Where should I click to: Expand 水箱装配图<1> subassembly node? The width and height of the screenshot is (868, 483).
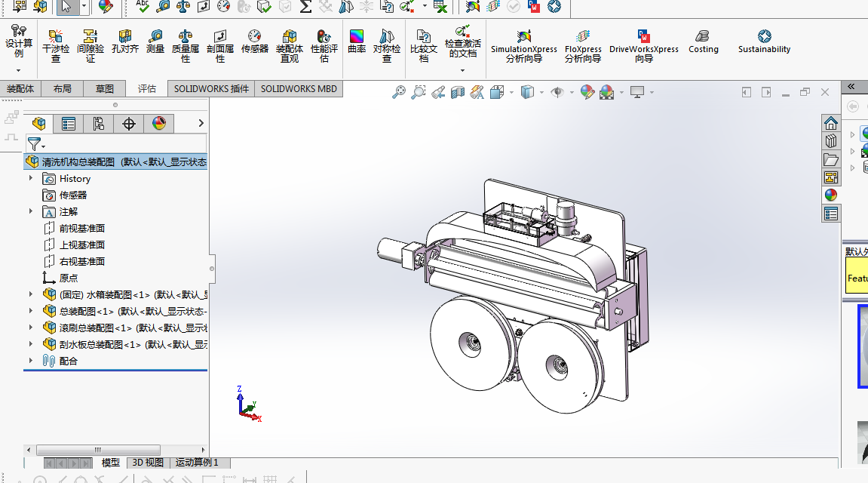(x=31, y=294)
